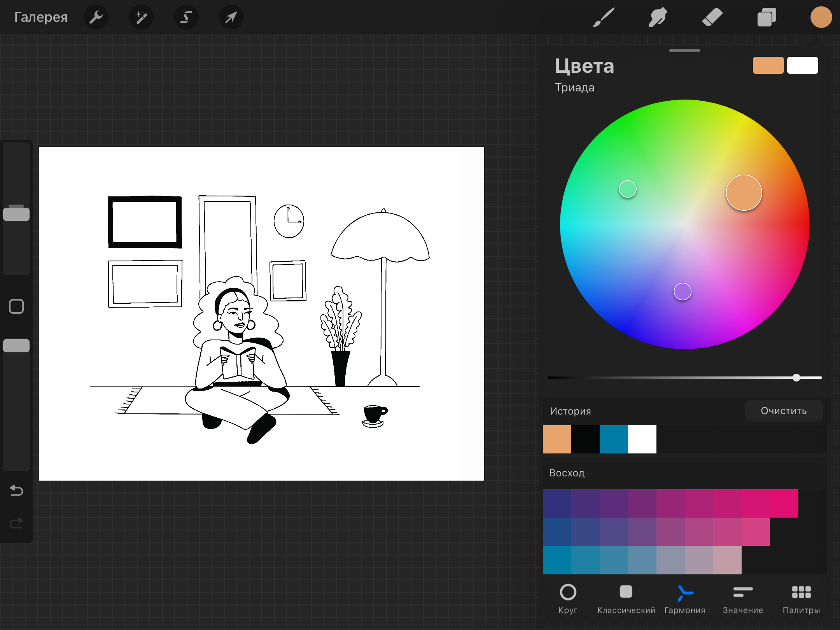Click the undo arrow in sidebar
This screenshot has height=630, width=840.
tap(16, 490)
